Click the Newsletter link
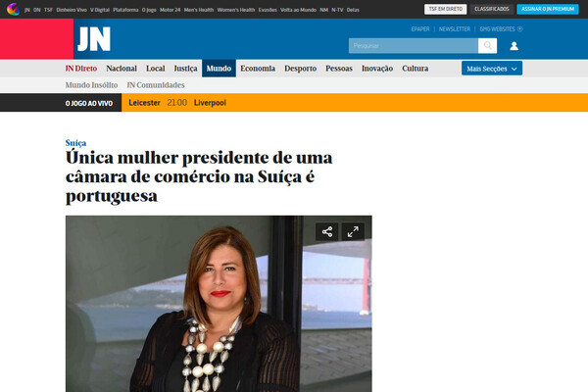Viewport: 588px width, 392px height. coord(455,28)
